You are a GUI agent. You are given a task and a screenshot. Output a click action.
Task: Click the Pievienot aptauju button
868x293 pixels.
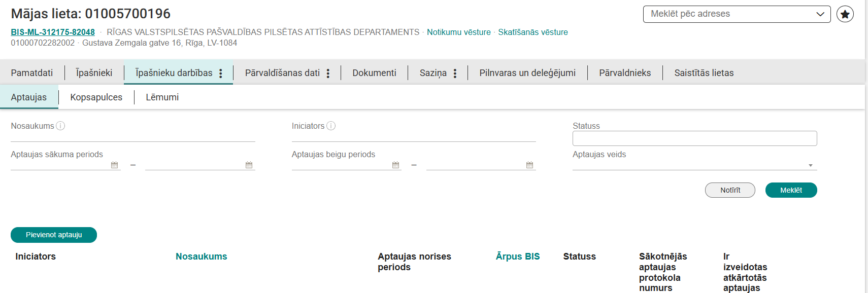pyautogui.click(x=54, y=235)
